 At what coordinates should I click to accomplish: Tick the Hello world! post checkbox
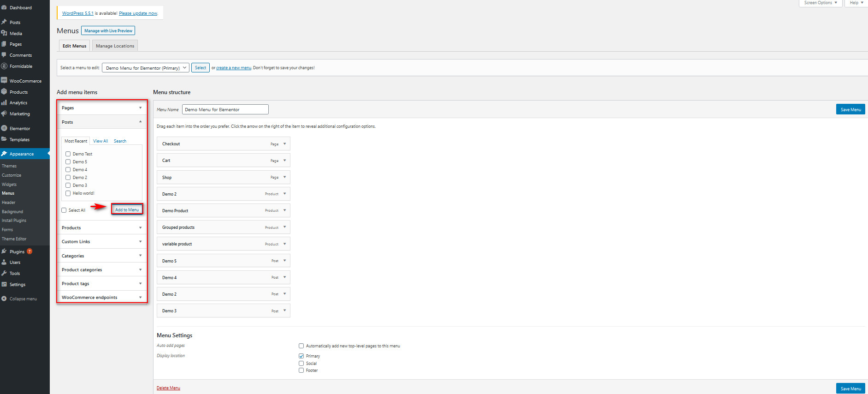pyautogui.click(x=68, y=193)
